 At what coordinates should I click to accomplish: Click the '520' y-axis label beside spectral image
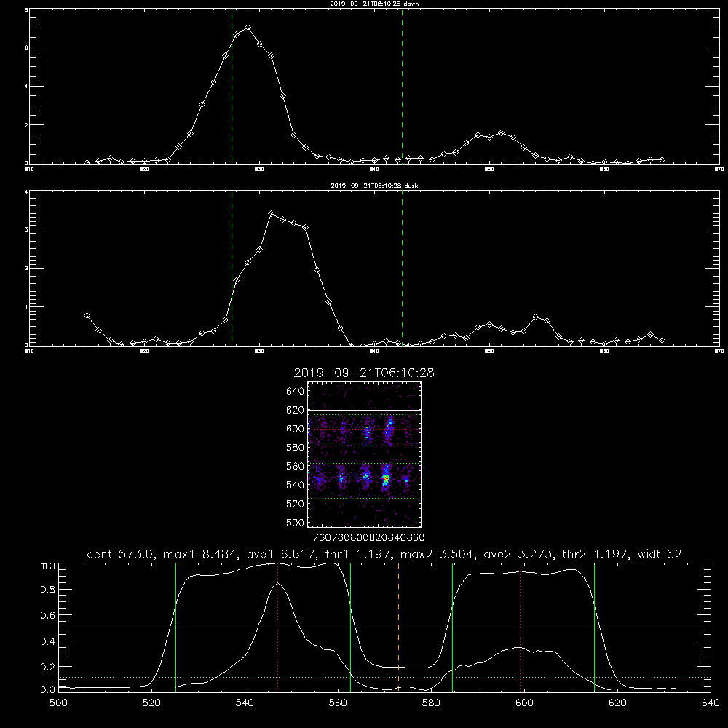(x=296, y=504)
